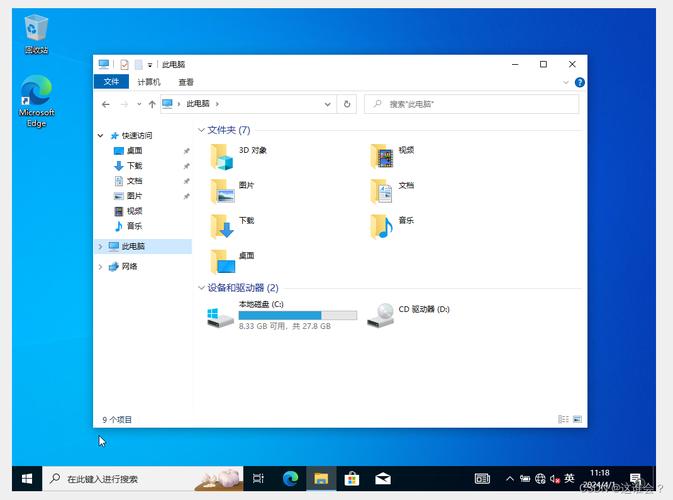This screenshot has width=673, height=500.
Task: Select the 下载 folder icon in main pane
Action: click(222, 227)
